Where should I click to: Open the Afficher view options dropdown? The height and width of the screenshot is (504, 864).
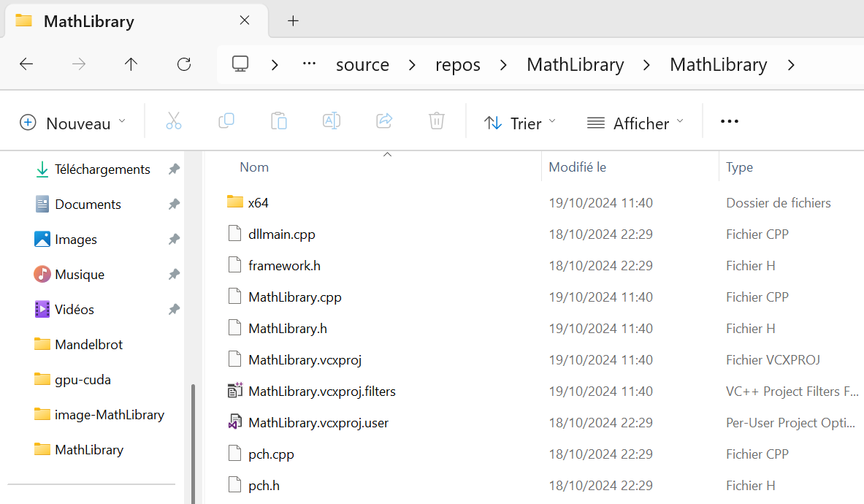point(635,123)
